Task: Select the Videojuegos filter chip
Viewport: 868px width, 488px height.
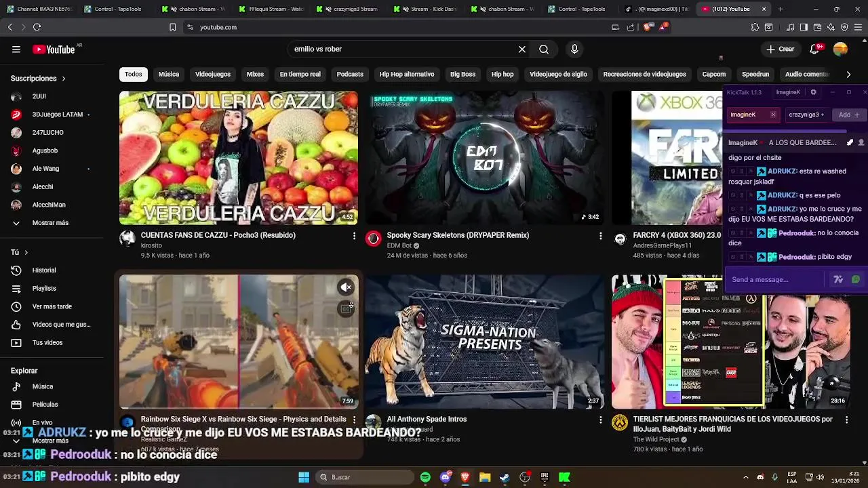Action: (213, 74)
